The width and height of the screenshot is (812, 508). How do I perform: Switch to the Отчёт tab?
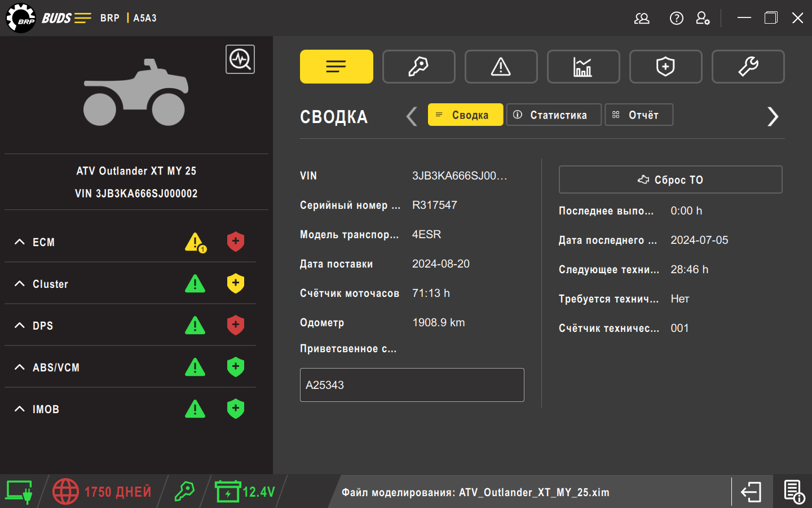pos(639,115)
